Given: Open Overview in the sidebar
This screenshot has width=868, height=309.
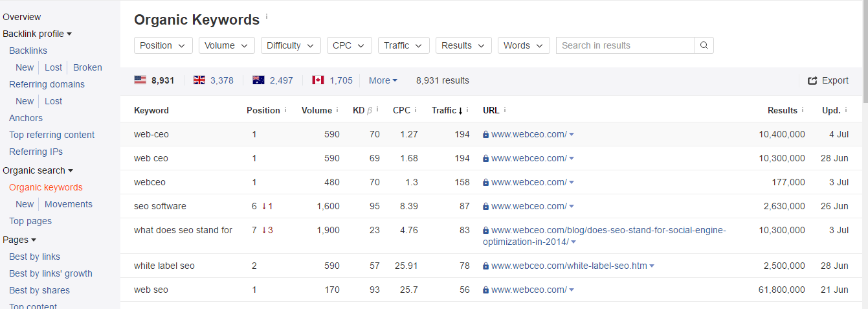Looking at the screenshot, I should (x=21, y=17).
